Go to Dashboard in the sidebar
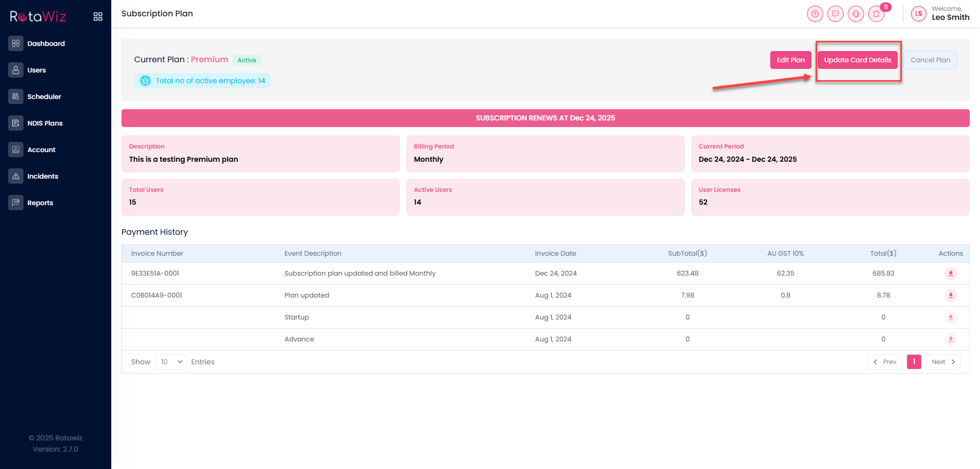This screenshot has width=980, height=469. coord(46,44)
